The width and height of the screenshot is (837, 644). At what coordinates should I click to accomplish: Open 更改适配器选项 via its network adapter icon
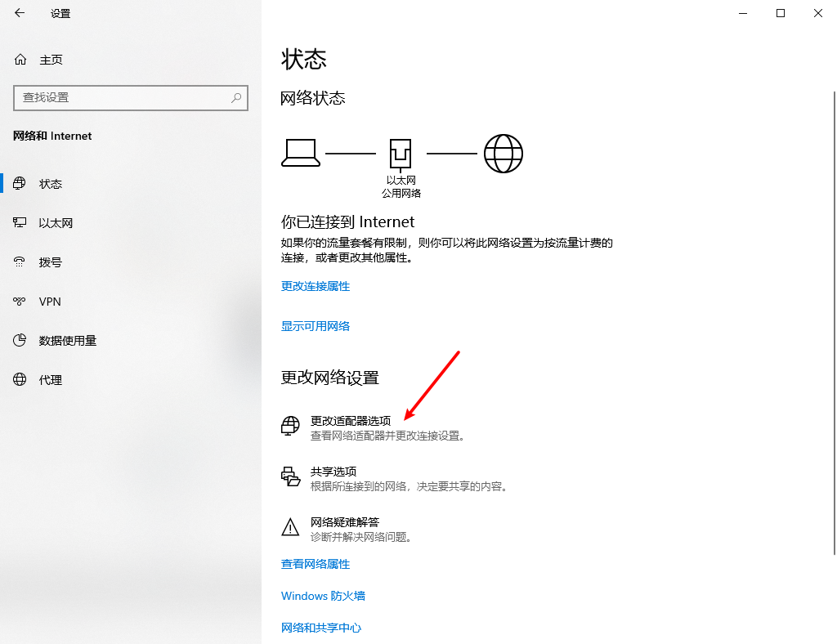[x=290, y=425]
